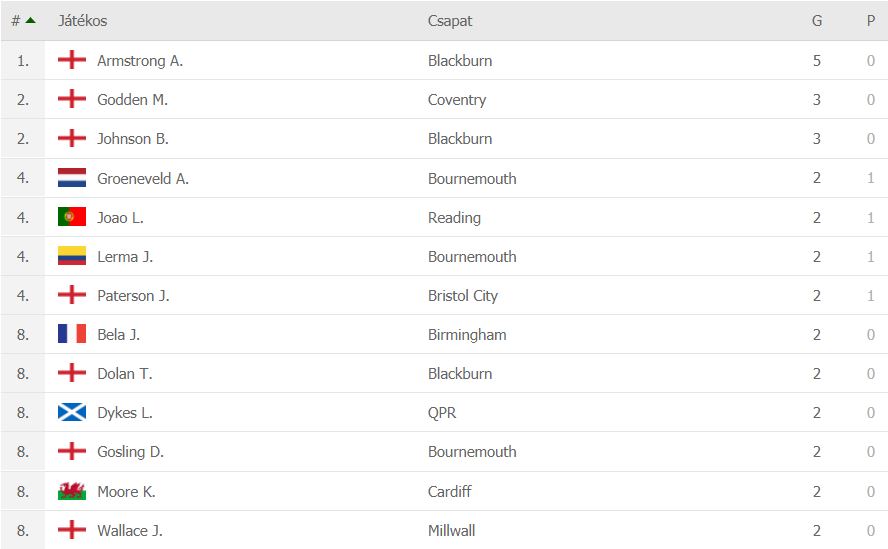Sort table by the G goals column
The image size is (888, 549).
click(x=817, y=21)
